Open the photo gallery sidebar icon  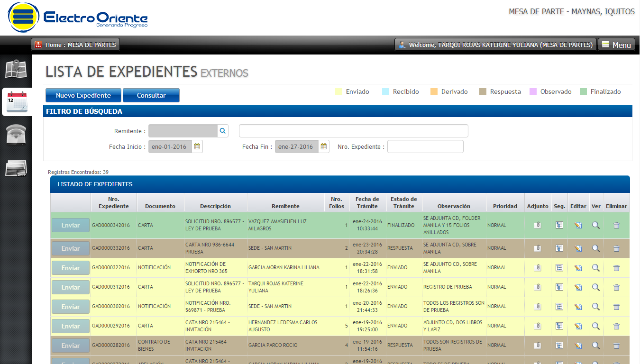click(x=16, y=169)
